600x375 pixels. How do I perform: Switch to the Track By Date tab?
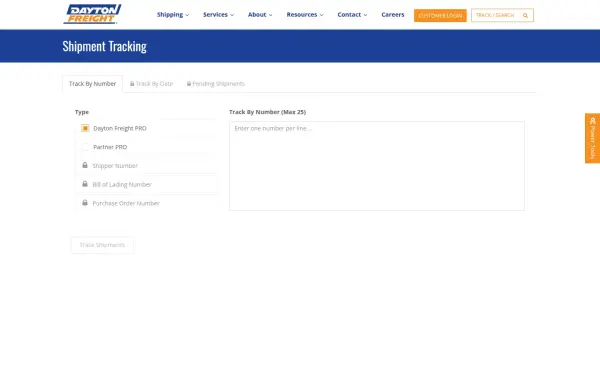[152, 84]
